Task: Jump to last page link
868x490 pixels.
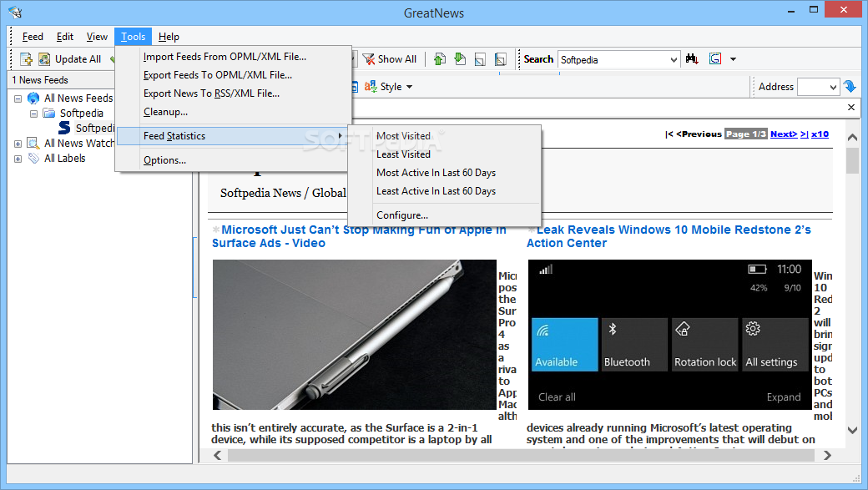Action: pyautogui.click(x=804, y=134)
